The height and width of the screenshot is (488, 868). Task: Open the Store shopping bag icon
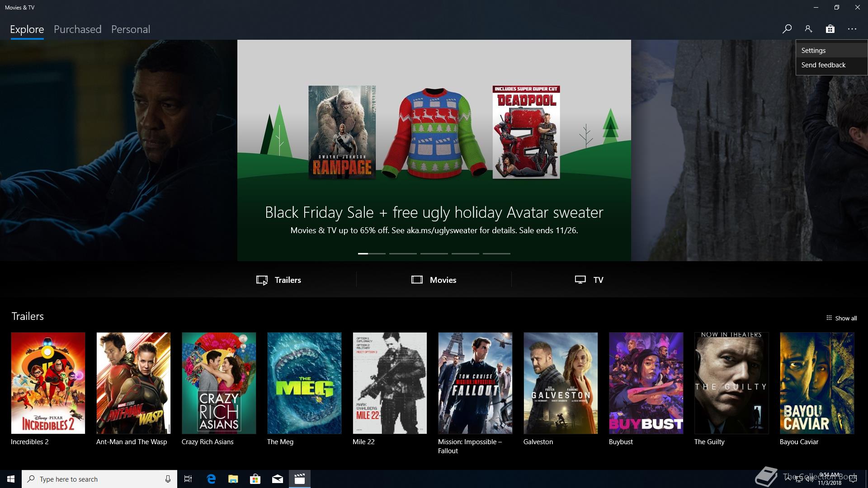830,29
